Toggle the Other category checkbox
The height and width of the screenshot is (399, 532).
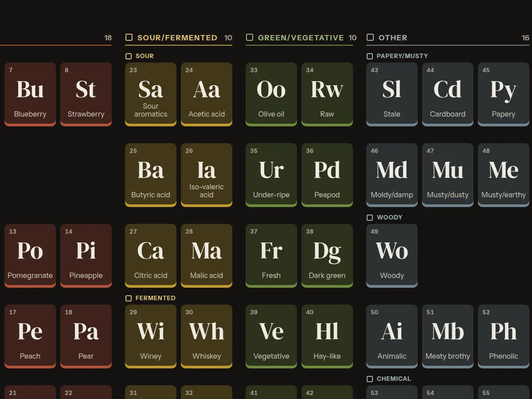point(370,38)
